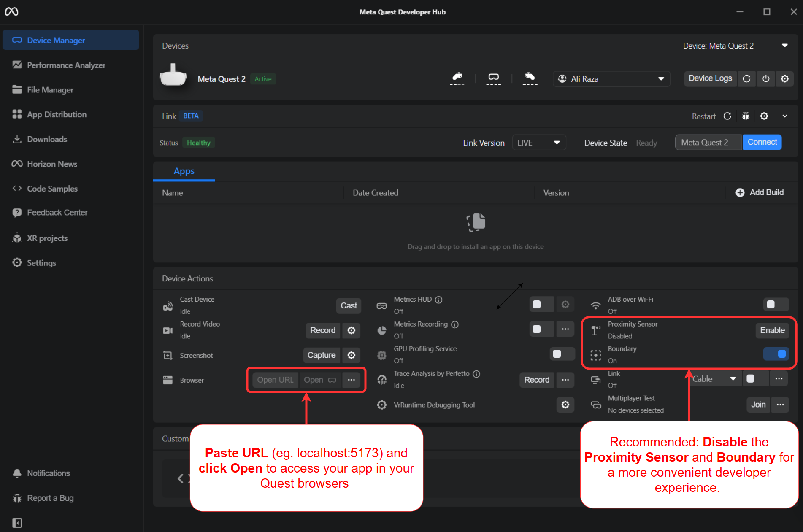803x532 pixels.
Task: Open Screenshot settings gear icon
Action: pos(351,355)
